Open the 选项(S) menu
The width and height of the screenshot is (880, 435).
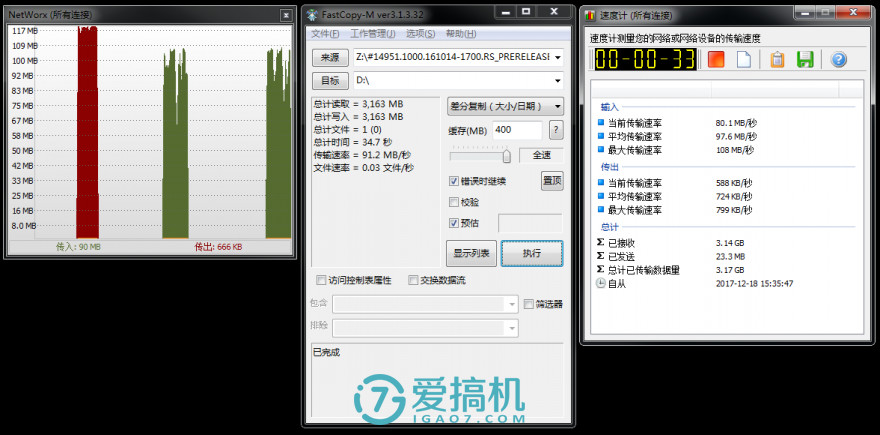click(420, 34)
